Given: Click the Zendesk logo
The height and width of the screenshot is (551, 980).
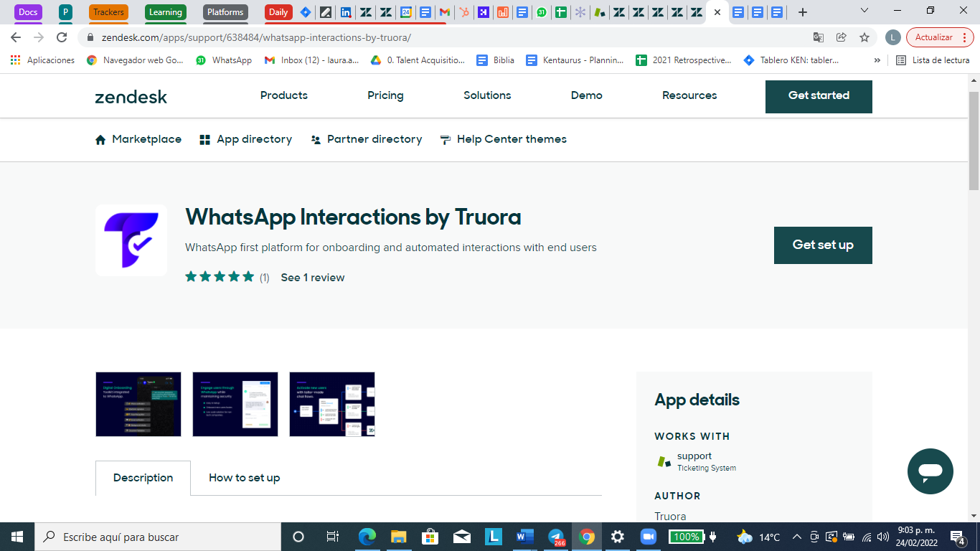Looking at the screenshot, I should [x=131, y=97].
